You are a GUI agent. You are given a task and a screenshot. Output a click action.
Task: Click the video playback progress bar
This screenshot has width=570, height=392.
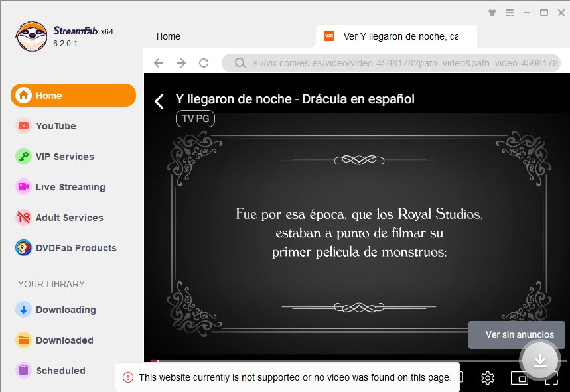(332, 361)
